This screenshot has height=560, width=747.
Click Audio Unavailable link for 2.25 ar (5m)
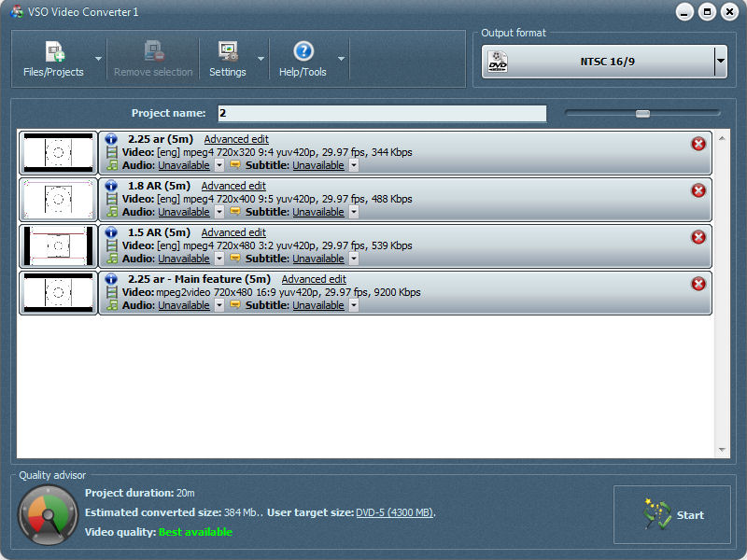[184, 165]
